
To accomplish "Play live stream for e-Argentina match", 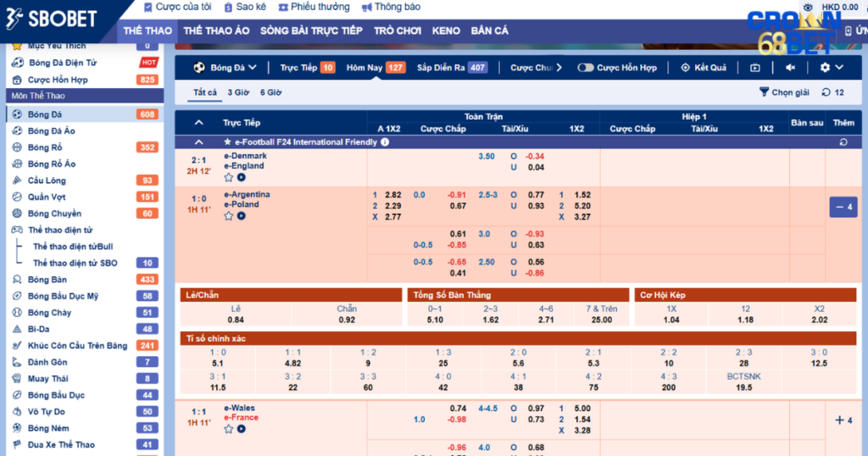I will point(242,216).
